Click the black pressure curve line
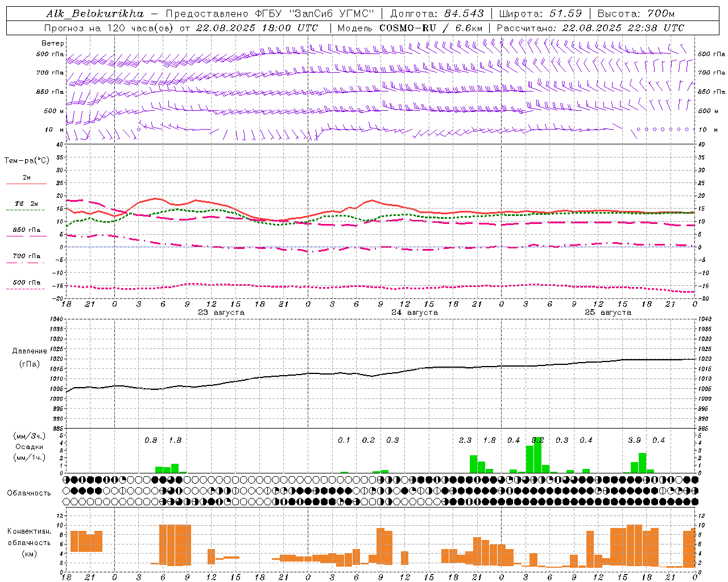 pos(381,374)
